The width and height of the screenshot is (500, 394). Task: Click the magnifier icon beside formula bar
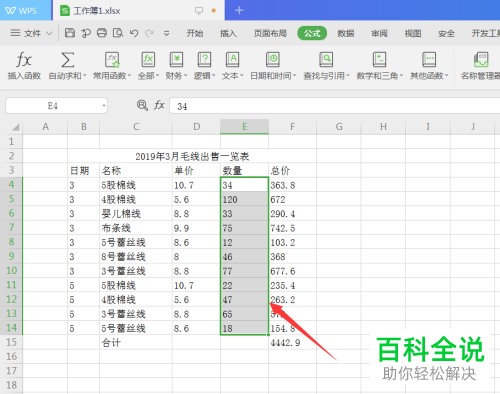pyautogui.click(x=142, y=105)
